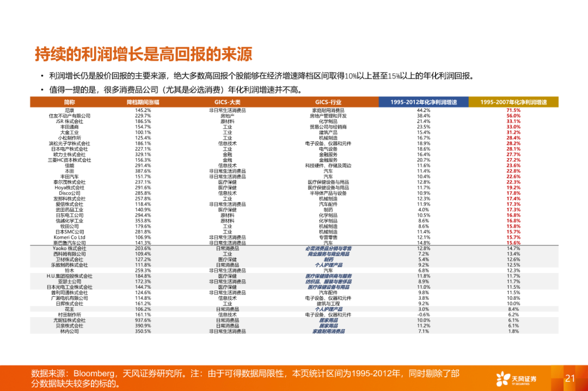Click the company 泰尔茂株式会社
588x391 pixels.
click(69, 182)
